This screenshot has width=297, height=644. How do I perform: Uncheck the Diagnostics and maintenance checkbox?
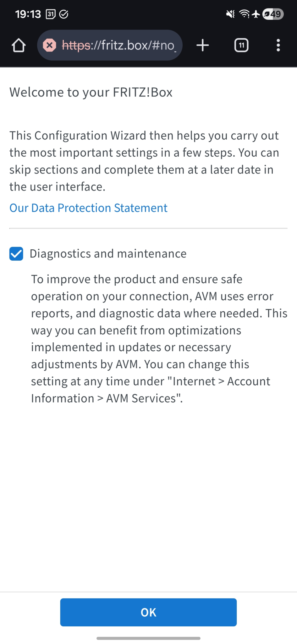[x=16, y=254]
